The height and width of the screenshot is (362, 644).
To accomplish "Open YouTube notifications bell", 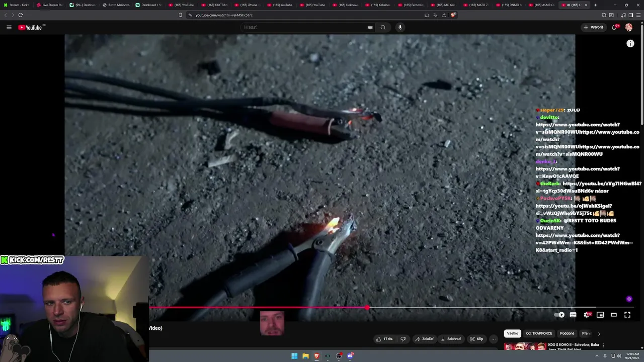I will click(x=614, y=27).
